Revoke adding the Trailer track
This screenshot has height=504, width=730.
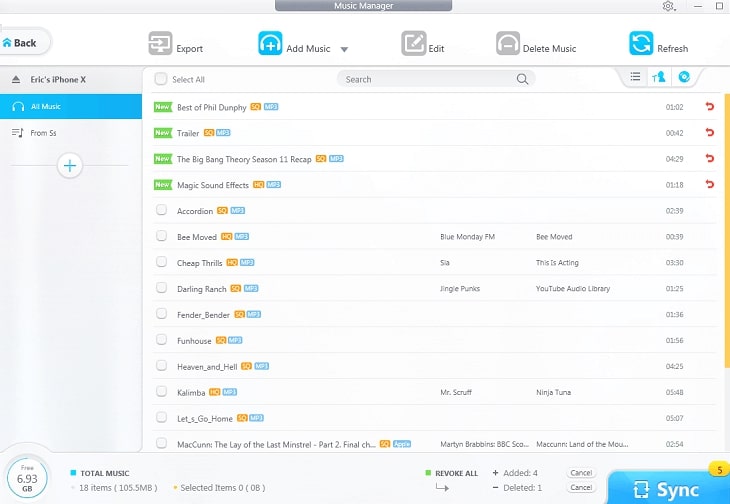coord(710,133)
